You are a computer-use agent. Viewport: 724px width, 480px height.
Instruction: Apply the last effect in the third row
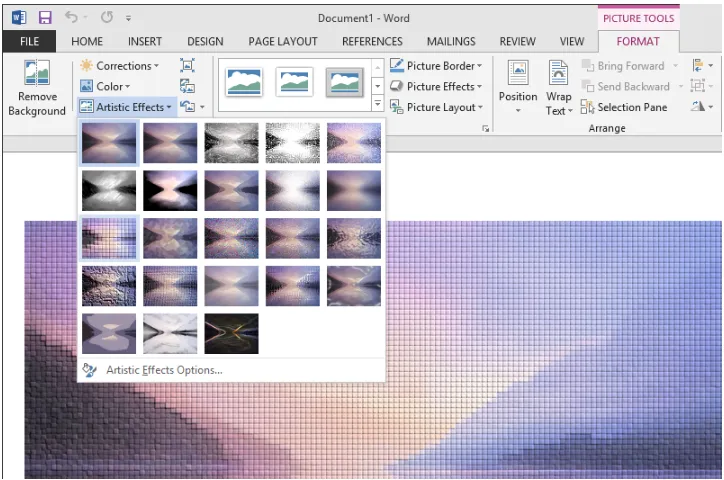[x=354, y=238]
